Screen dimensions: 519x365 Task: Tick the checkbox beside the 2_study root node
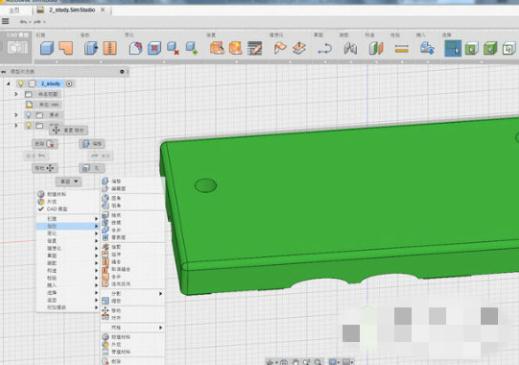tap(32, 84)
